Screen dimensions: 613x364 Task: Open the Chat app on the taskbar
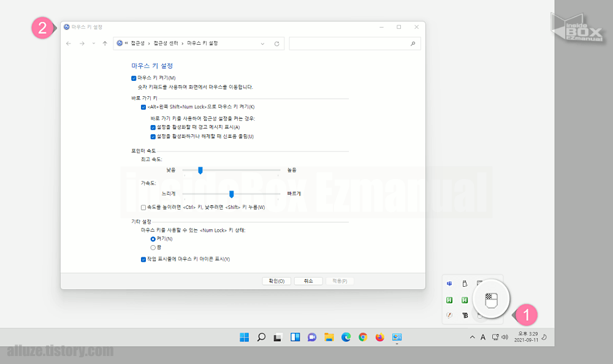[312, 337]
